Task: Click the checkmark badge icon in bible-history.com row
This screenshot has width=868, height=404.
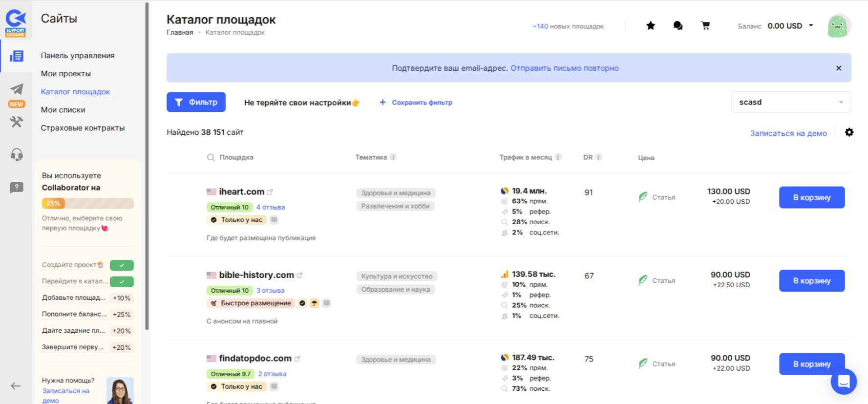Action: 302,303
